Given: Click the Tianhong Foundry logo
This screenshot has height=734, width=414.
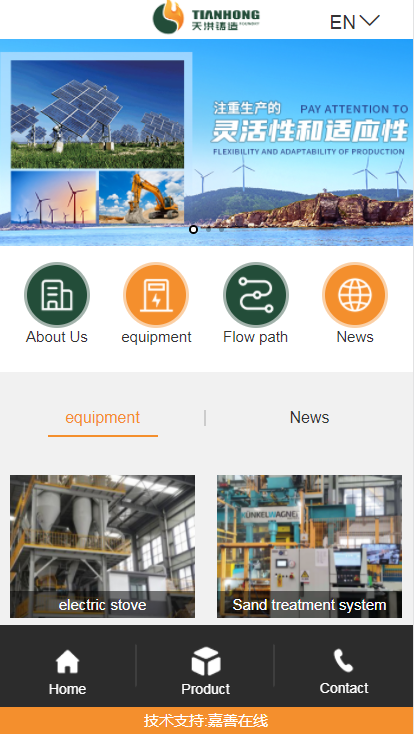Looking at the screenshot, I should coord(206,17).
